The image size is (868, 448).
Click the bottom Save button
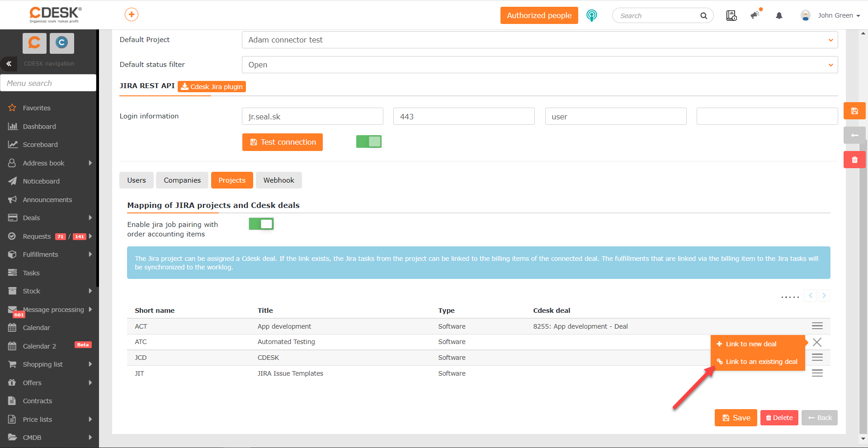click(736, 418)
